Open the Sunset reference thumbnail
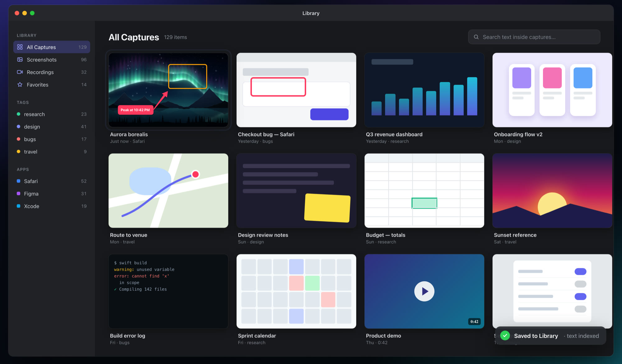This screenshot has height=364, width=622. coord(552,190)
